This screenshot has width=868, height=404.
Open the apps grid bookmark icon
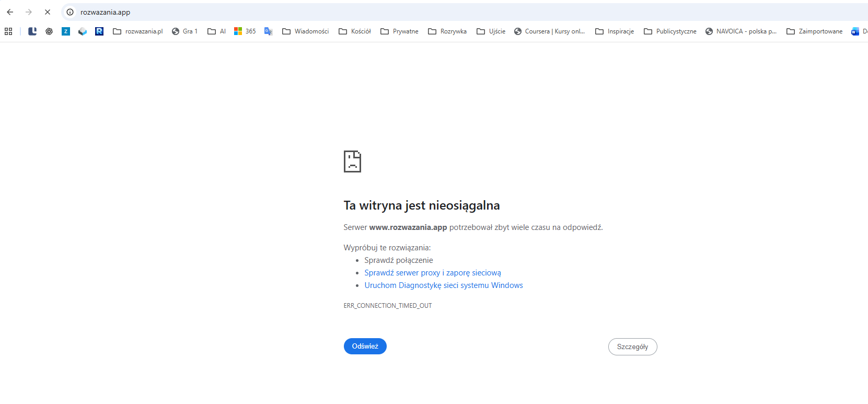[x=8, y=31]
